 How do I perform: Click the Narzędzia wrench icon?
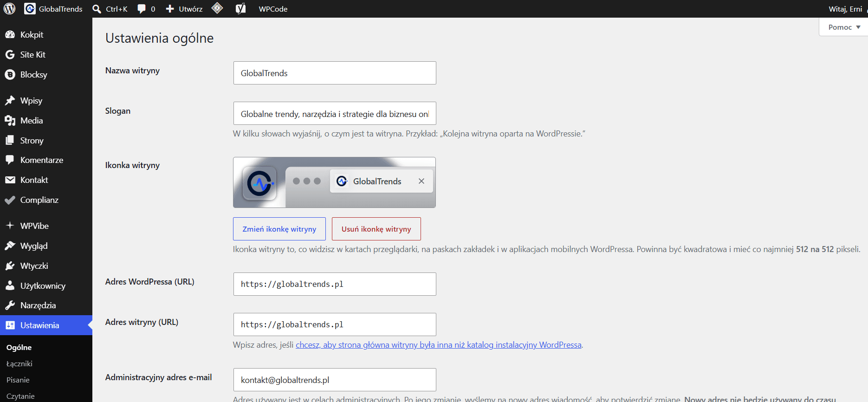10,305
